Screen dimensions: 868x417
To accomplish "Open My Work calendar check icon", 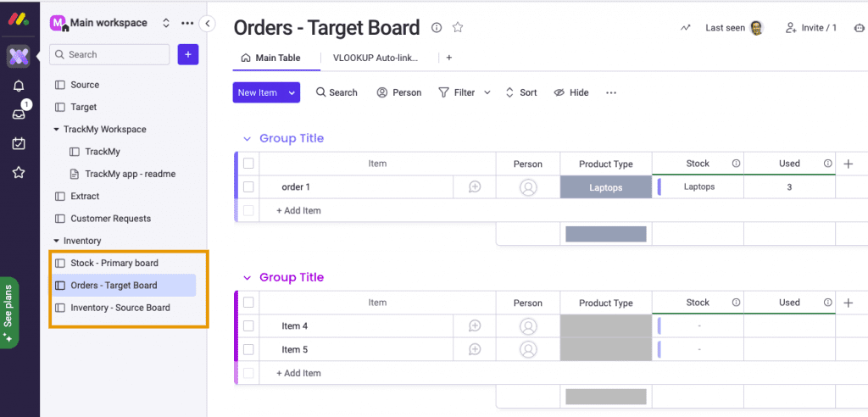I will [19, 143].
